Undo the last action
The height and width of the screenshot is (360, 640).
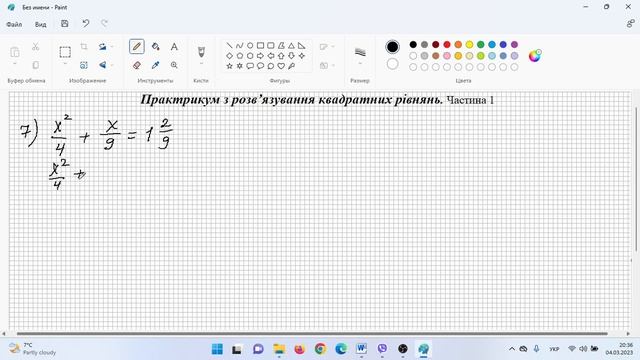point(86,24)
